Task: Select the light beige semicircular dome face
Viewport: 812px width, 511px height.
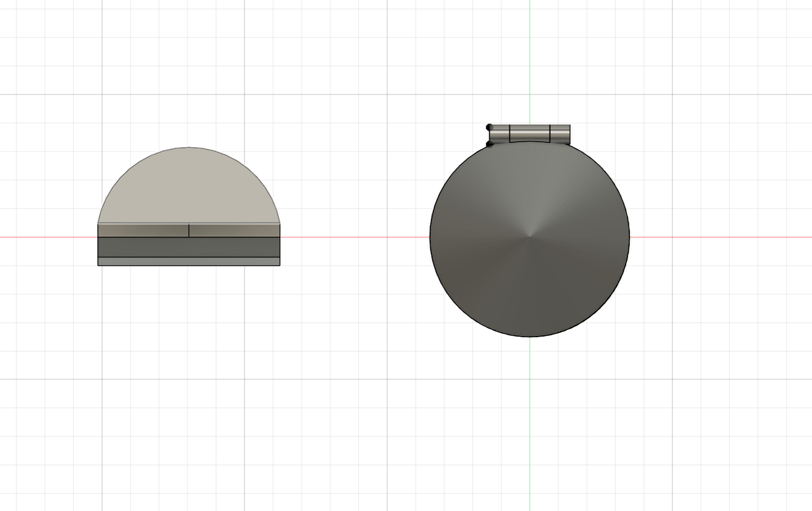Action: point(189,188)
